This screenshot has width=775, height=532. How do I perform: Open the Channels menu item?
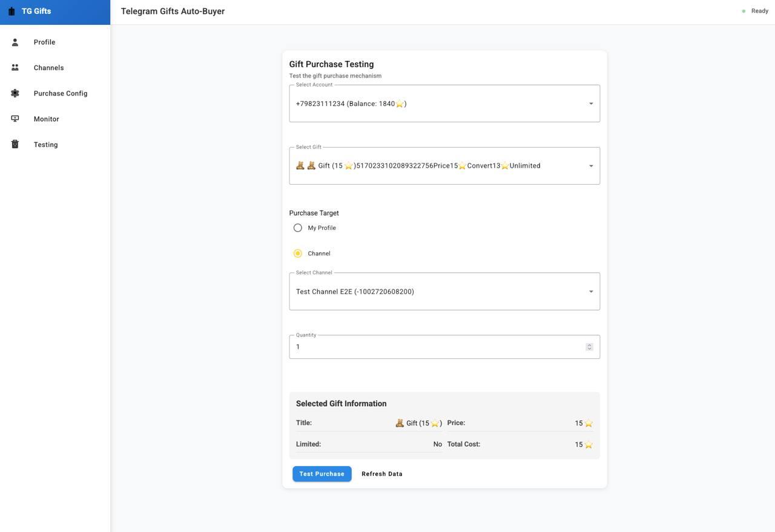(55, 68)
